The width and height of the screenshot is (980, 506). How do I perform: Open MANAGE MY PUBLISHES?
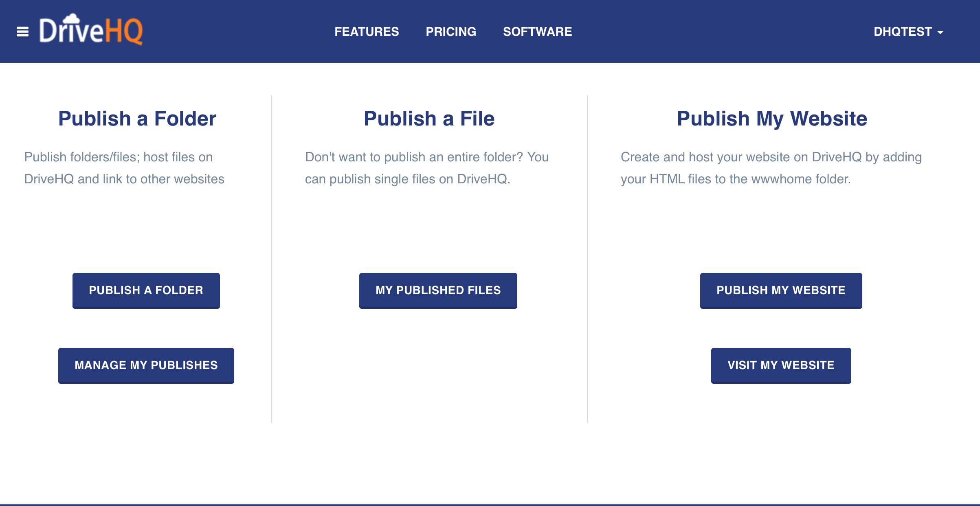pyautogui.click(x=146, y=365)
